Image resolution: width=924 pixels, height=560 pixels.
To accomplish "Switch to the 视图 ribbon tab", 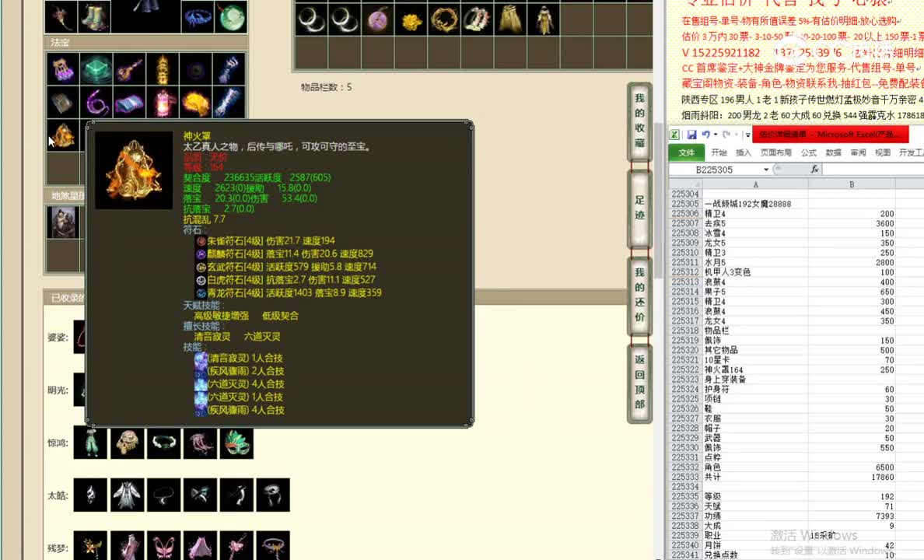I will tap(883, 152).
